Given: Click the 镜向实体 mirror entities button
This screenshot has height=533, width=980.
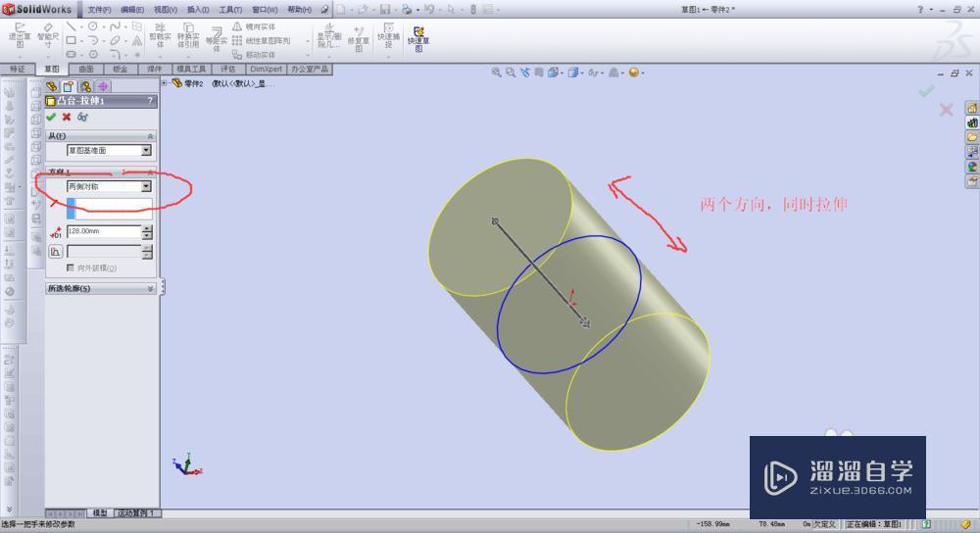Looking at the screenshot, I should pyautogui.click(x=255, y=26).
